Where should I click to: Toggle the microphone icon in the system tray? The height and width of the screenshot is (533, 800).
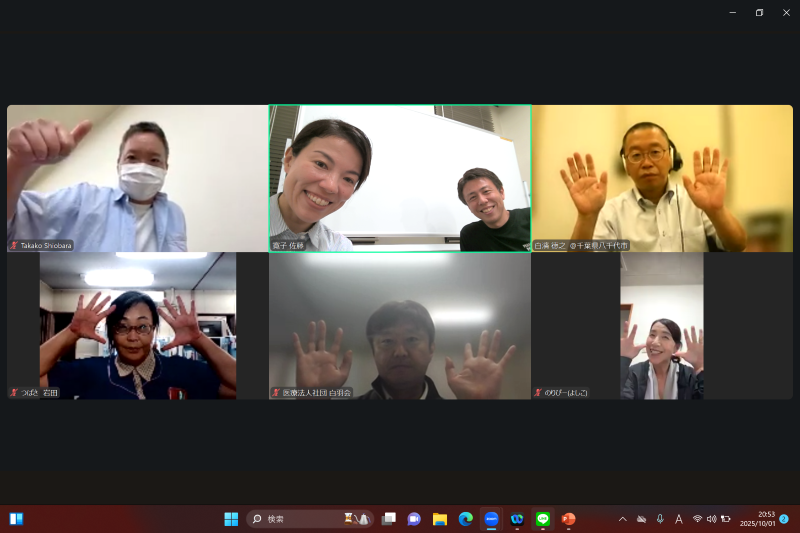660,519
